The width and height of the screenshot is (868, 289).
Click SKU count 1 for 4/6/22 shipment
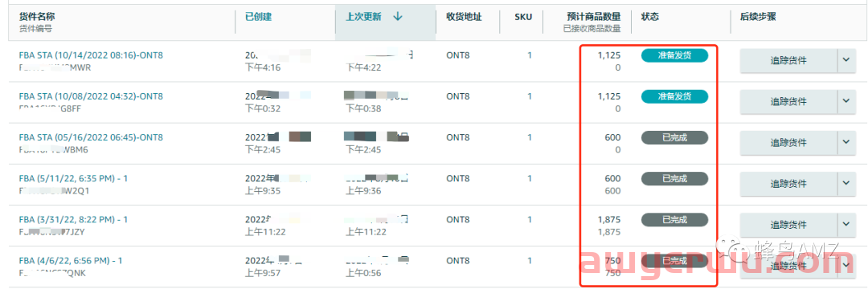click(529, 260)
